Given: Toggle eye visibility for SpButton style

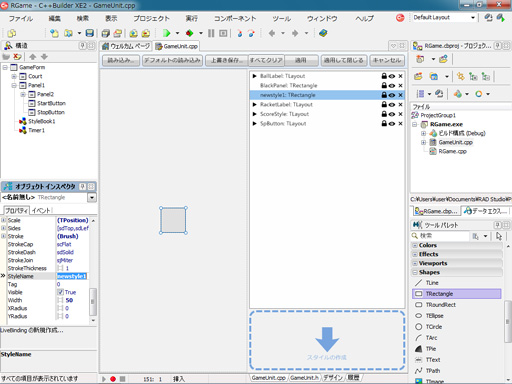Looking at the screenshot, I should click(392, 124).
